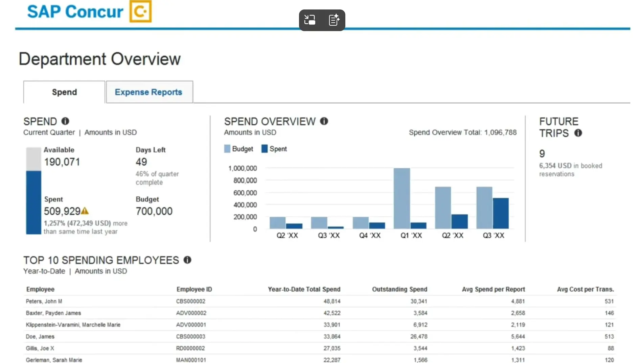Select the Baxter, Payden James row
Screen dimensions: 644x363
pyautogui.click(x=53, y=313)
